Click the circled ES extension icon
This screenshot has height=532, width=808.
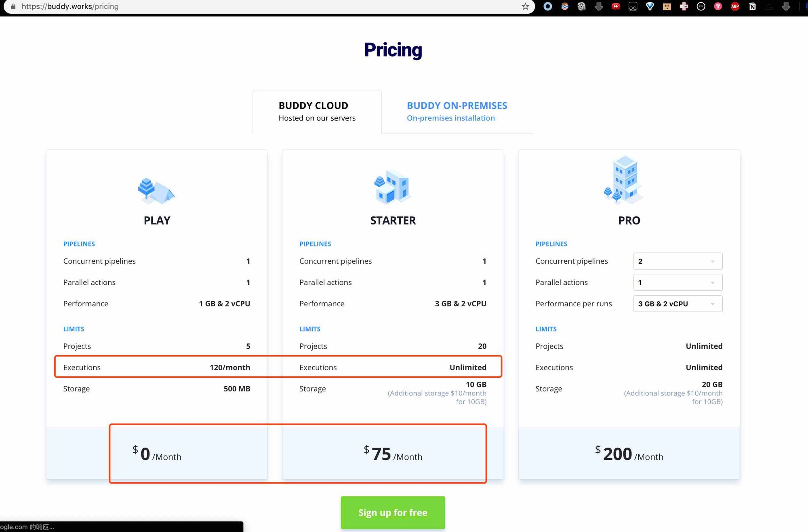(701, 6)
